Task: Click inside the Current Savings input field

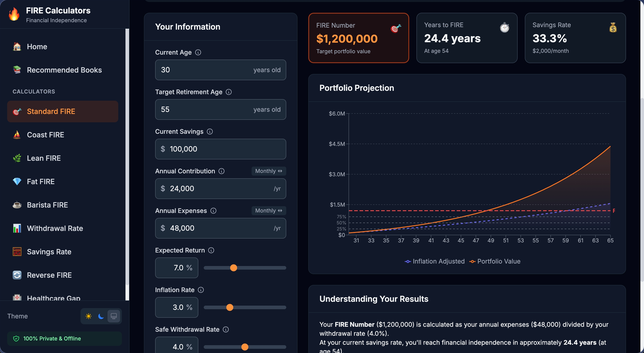Action: 220,149
